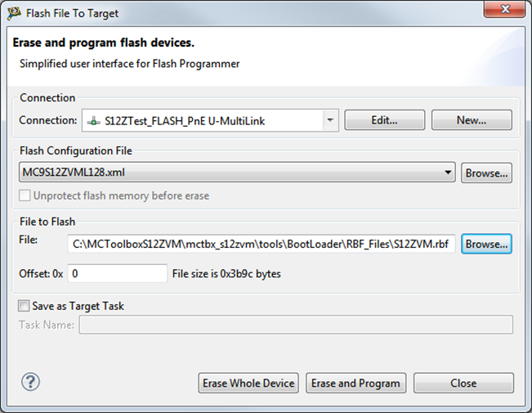The height and width of the screenshot is (413, 532).
Task: Click the New... connection button
Action: (472, 120)
